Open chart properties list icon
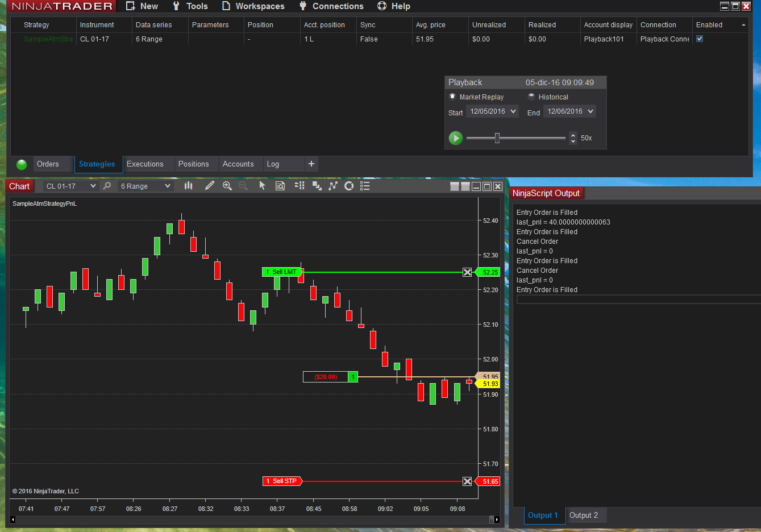The height and width of the screenshot is (532, 761). click(x=365, y=186)
